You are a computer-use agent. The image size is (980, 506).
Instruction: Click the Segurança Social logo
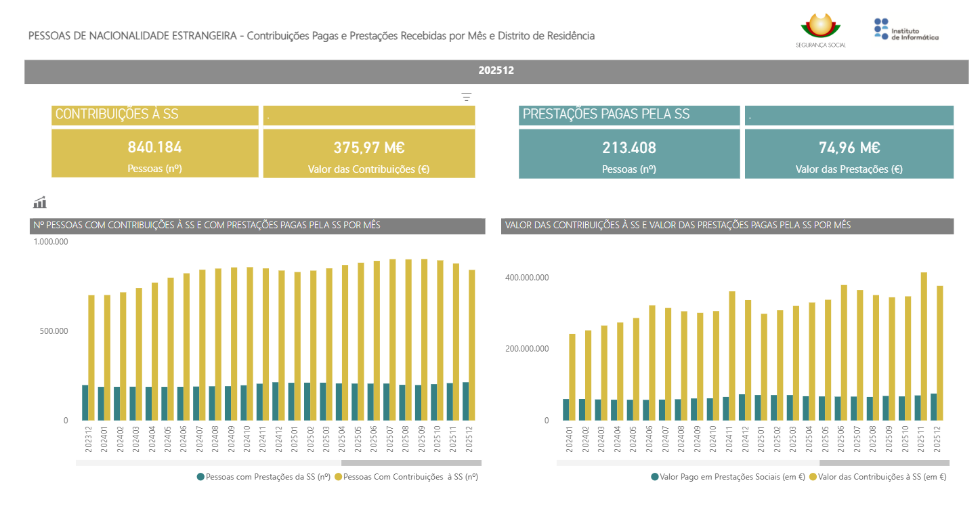[x=821, y=30]
